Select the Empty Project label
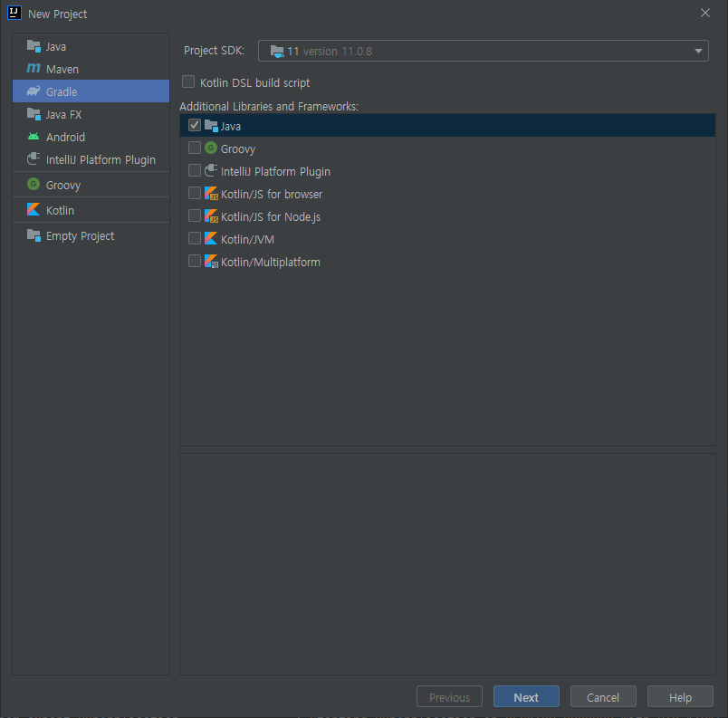This screenshot has height=718, width=728. pos(80,236)
